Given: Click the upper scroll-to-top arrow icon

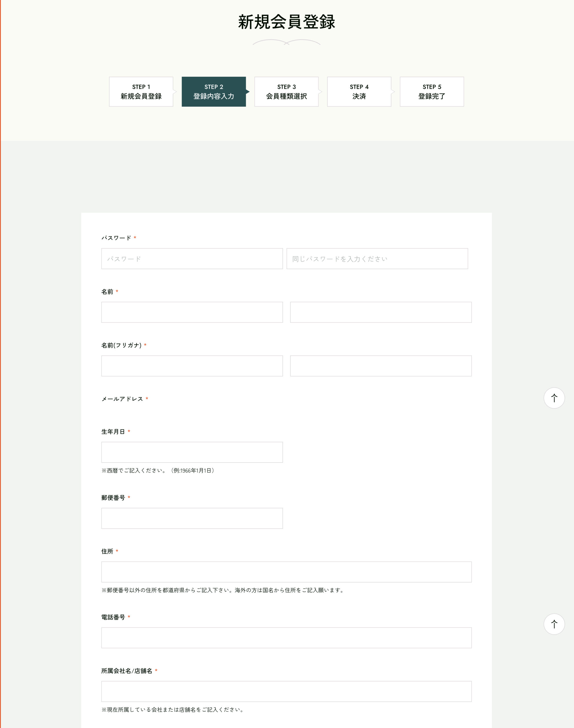Looking at the screenshot, I should point(554,398).
